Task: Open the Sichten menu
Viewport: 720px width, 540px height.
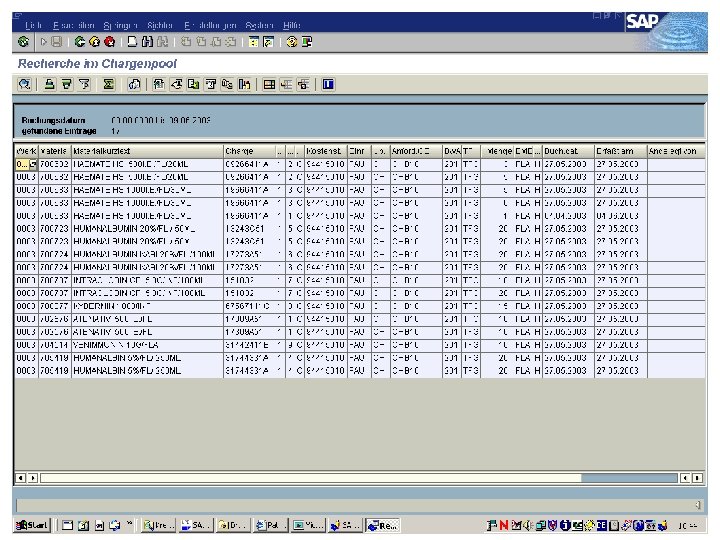Action: pos(160,25)
